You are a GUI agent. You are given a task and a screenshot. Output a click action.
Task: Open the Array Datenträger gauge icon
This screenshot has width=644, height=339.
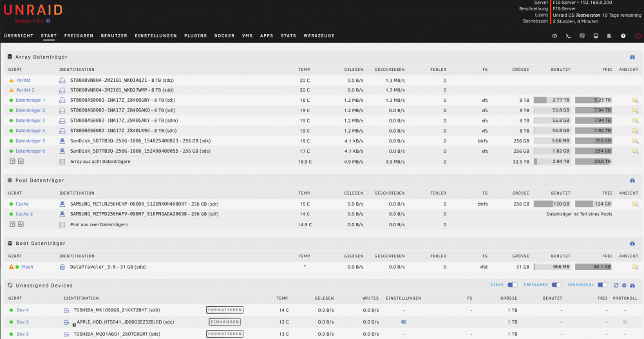click(x=632, y=57)
